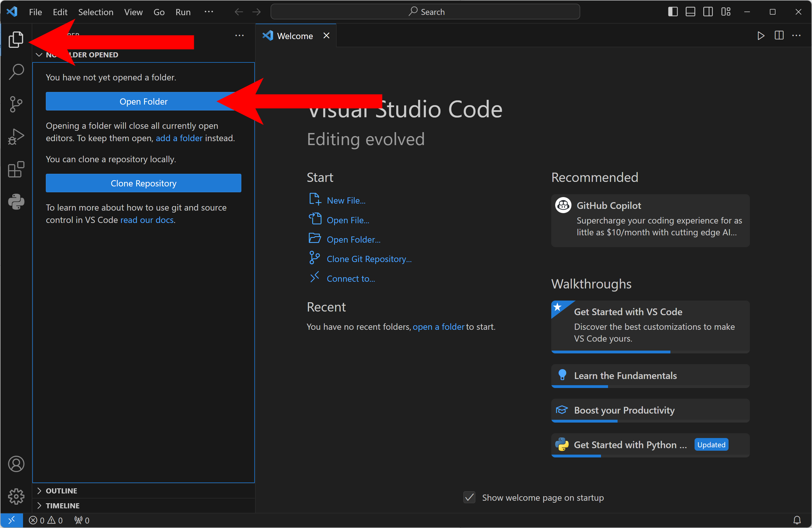Open the Search view in activity bar
The width and height of the screenshot is (812, 528).
pyautogui.click(x=16, y=72)
